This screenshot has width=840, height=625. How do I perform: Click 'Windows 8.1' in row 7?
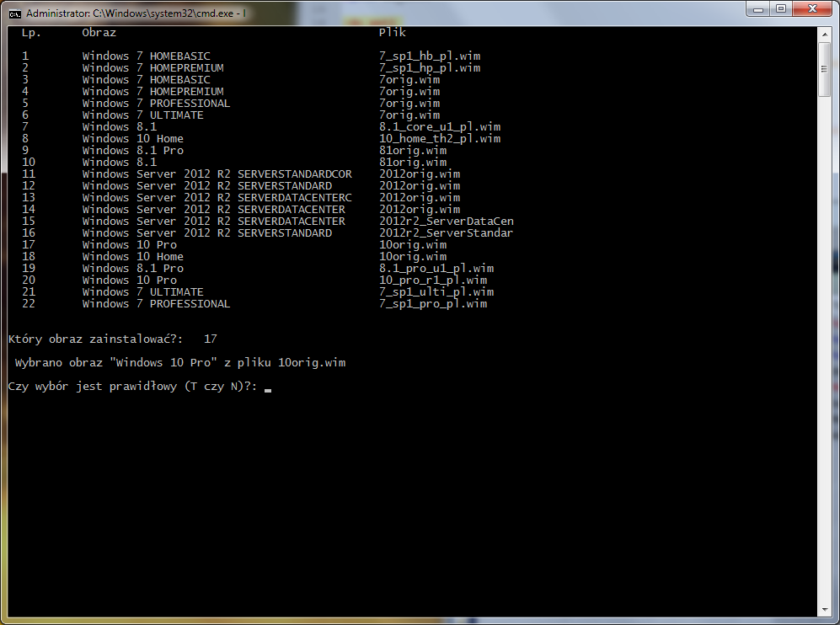tap(119, 127)
